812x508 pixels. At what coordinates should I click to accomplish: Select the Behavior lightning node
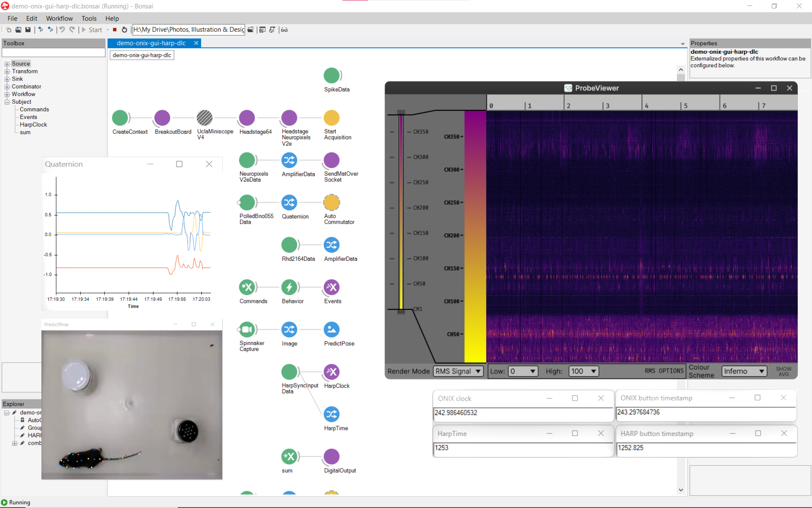289,287
